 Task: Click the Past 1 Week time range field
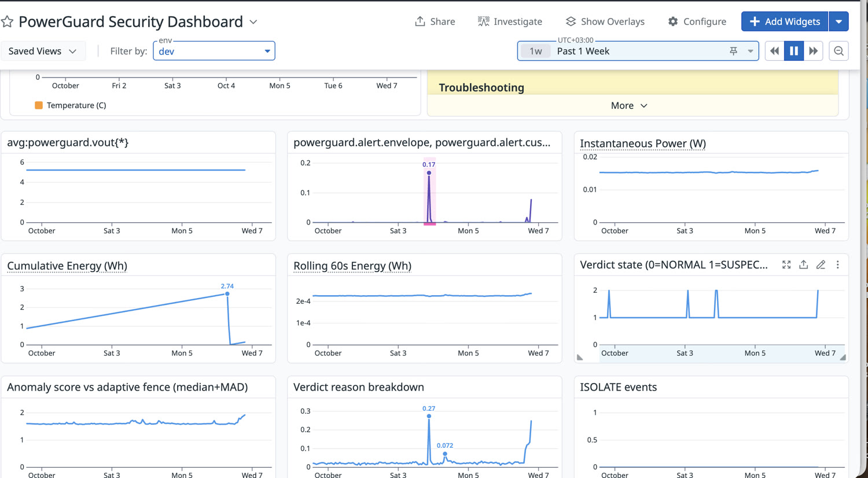pyautogui.click(x=638, y=51)
